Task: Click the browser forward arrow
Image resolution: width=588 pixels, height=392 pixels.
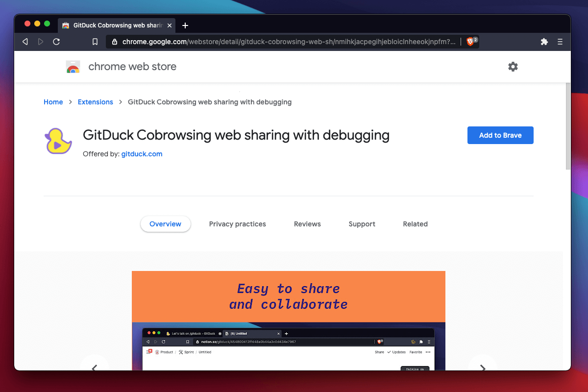Action: point(41,42)
